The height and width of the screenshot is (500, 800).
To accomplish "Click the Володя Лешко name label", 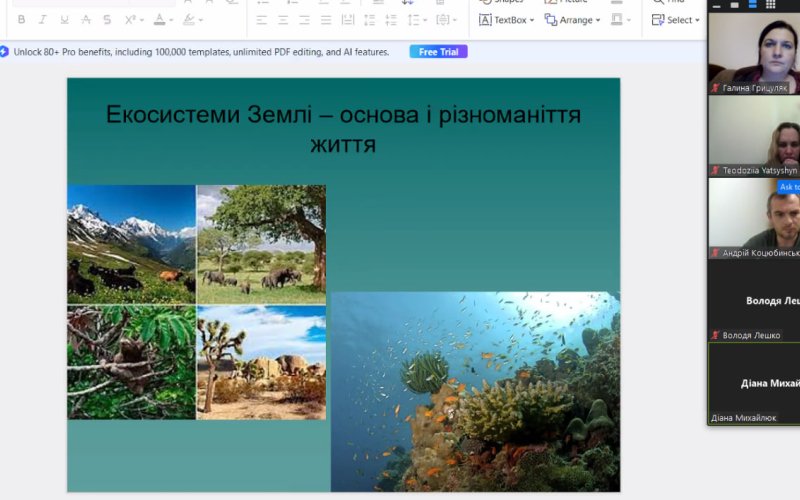I will click(751, 335).
